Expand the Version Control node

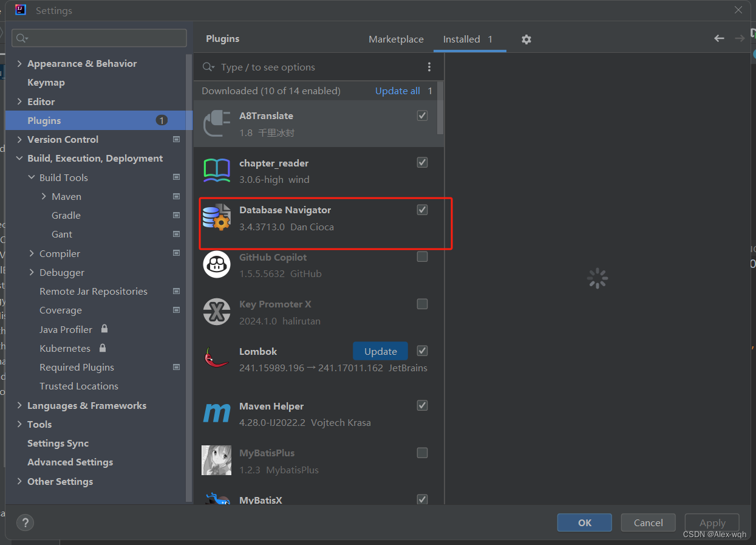point(19,139)
